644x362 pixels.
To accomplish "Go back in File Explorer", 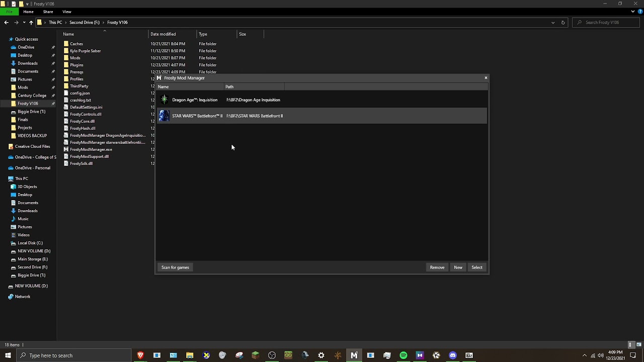I will (x=6, y=22).
